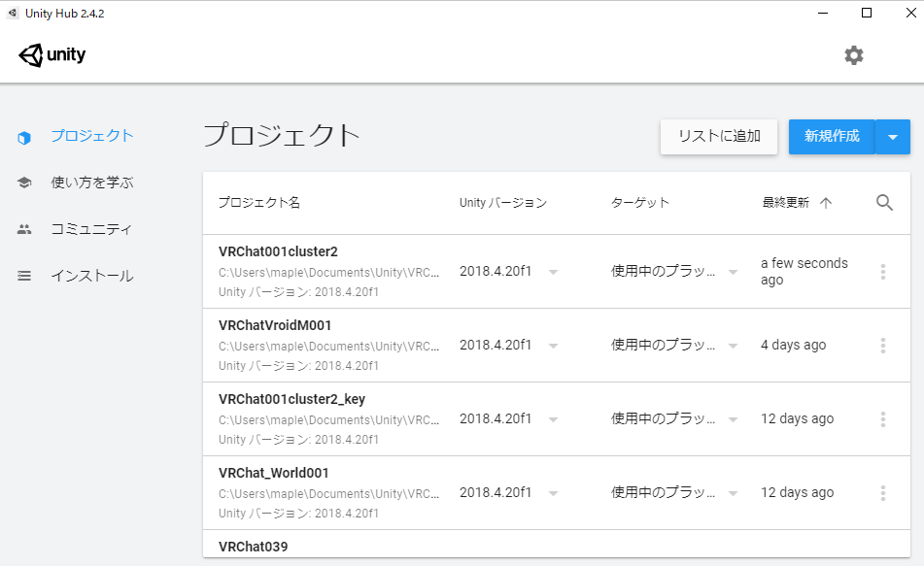Screen dimensions: 924x566
Task: Click 'a few seconds ago' timestamp
Action: [804, 271]
